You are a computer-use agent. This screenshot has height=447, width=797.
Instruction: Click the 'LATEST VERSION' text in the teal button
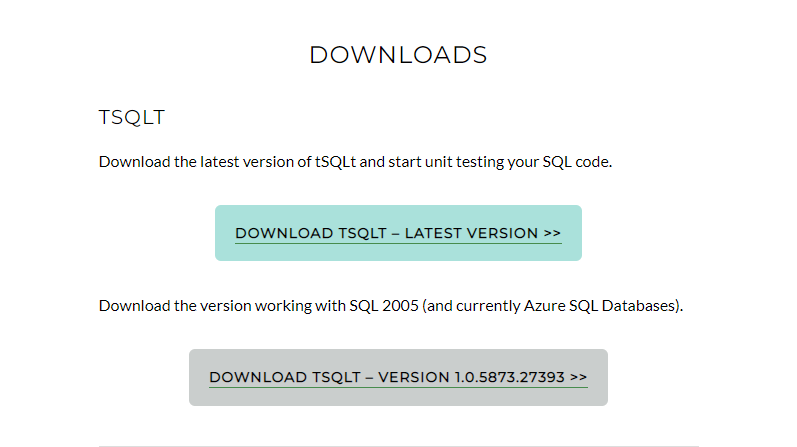coord(471,233)
